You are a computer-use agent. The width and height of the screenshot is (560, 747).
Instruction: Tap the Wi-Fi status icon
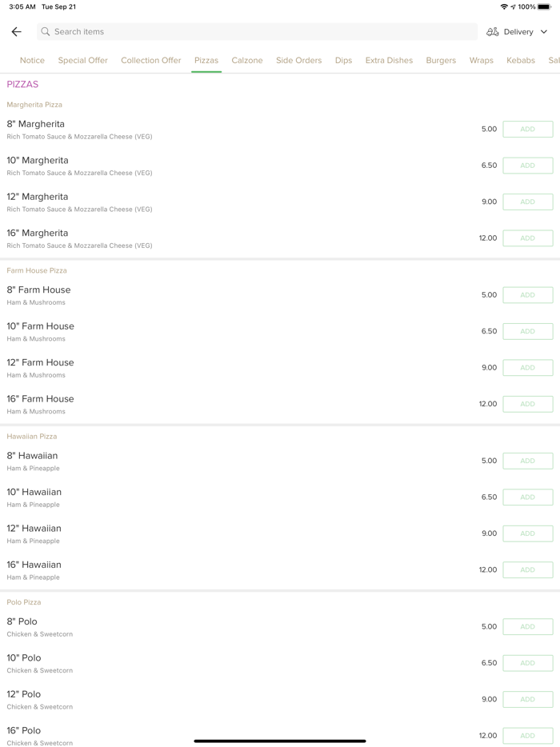point(504,6)
